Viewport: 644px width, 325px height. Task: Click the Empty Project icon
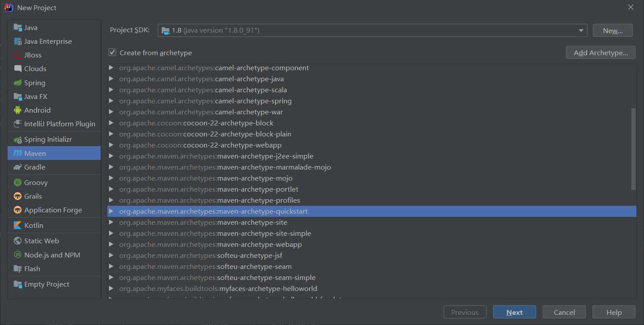[18, 284]
